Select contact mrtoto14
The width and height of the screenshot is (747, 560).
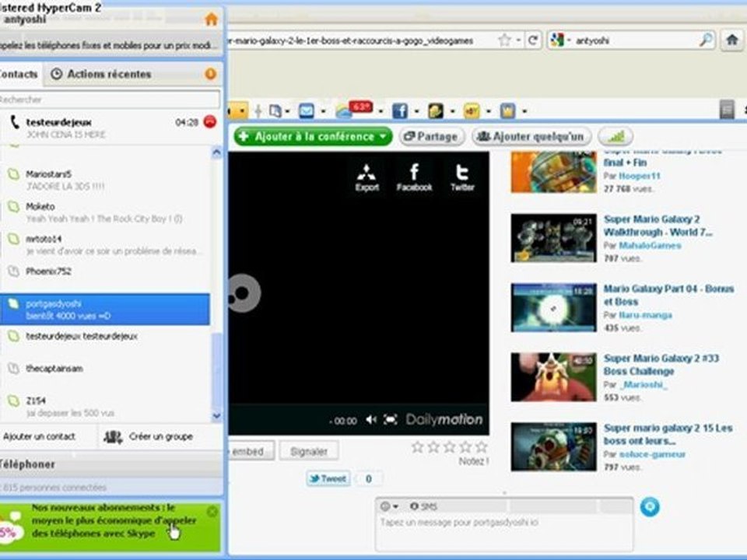105,244
